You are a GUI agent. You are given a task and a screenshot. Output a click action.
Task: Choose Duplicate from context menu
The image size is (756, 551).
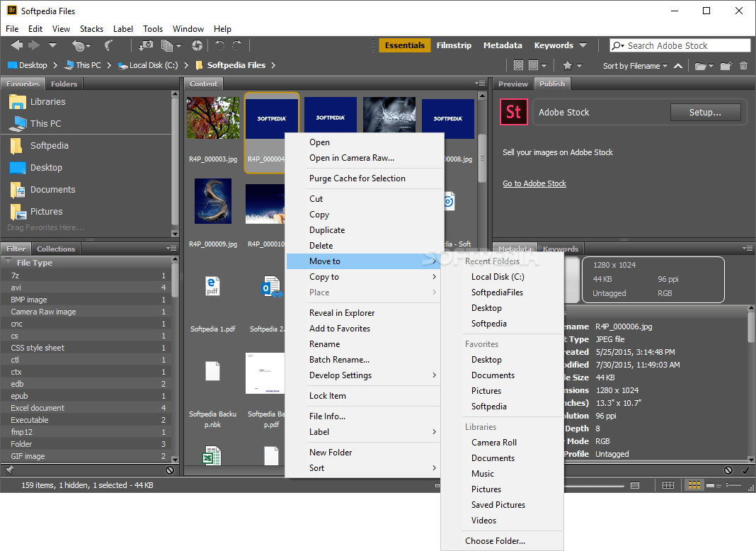327,230
